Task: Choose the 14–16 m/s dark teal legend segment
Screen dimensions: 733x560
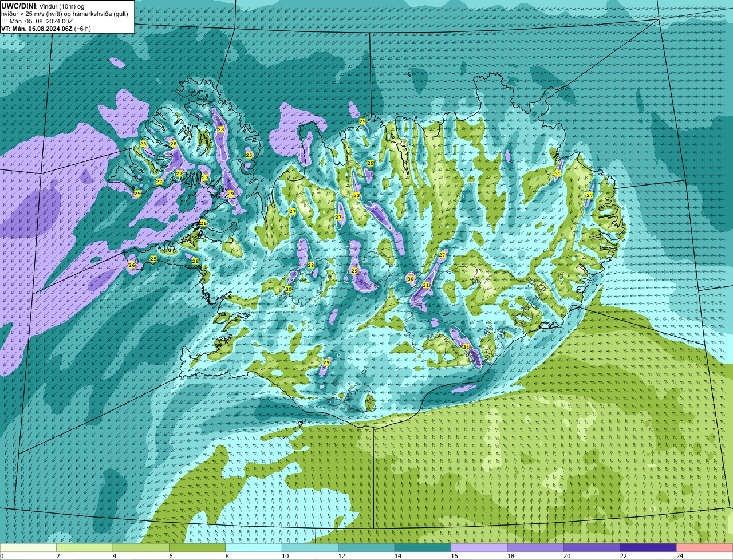Action: [423, 547]
